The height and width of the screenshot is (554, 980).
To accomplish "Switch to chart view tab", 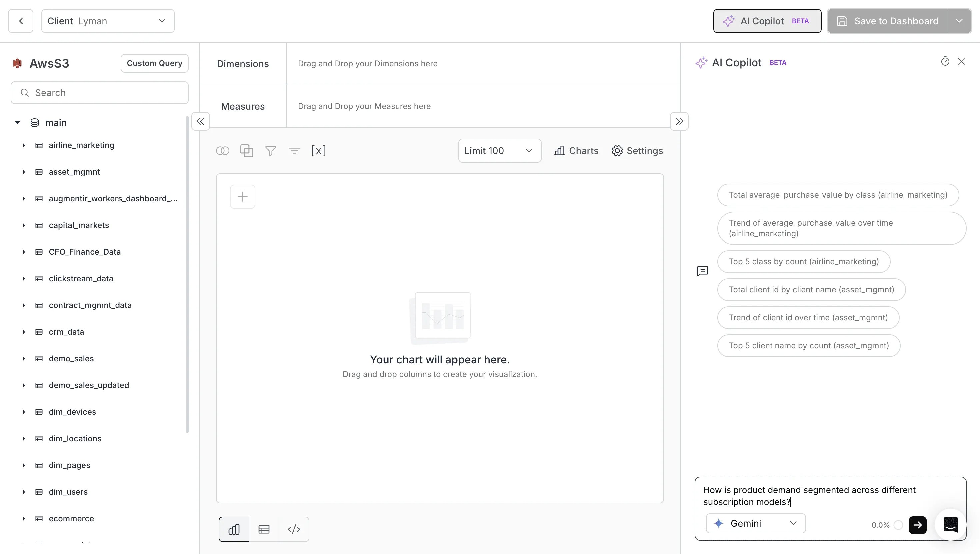I will (234, 529).
